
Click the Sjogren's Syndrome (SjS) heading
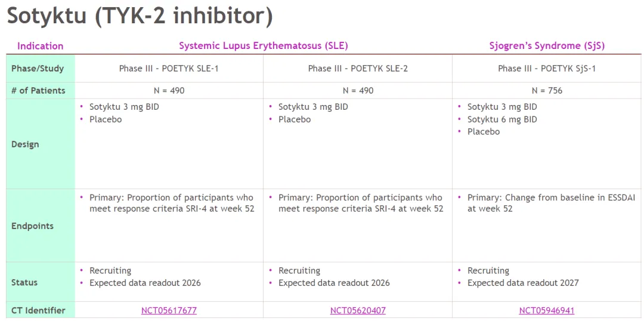click(547, 46)
